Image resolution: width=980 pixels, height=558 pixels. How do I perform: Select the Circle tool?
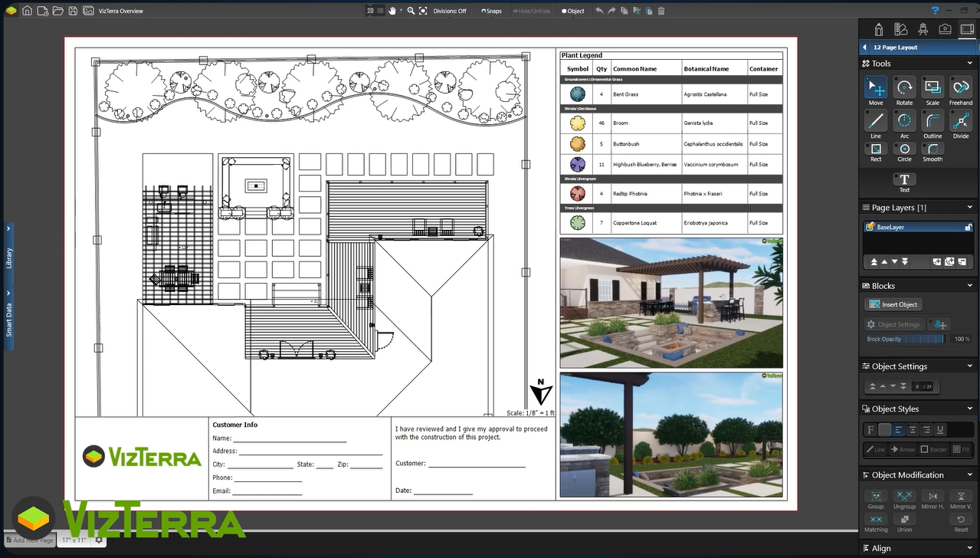pyautogui.click(x=904, y=149)
